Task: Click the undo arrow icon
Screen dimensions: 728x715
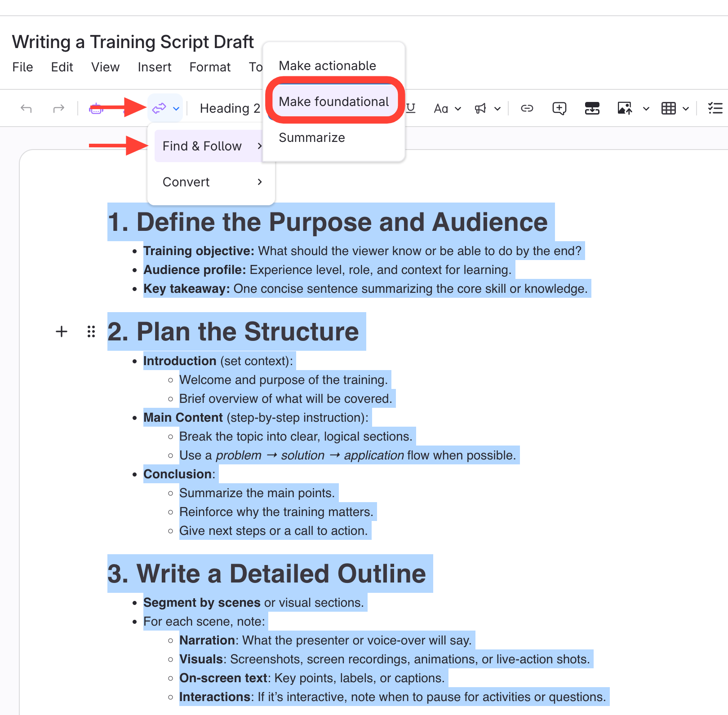Action: click(x=26, y=108)
